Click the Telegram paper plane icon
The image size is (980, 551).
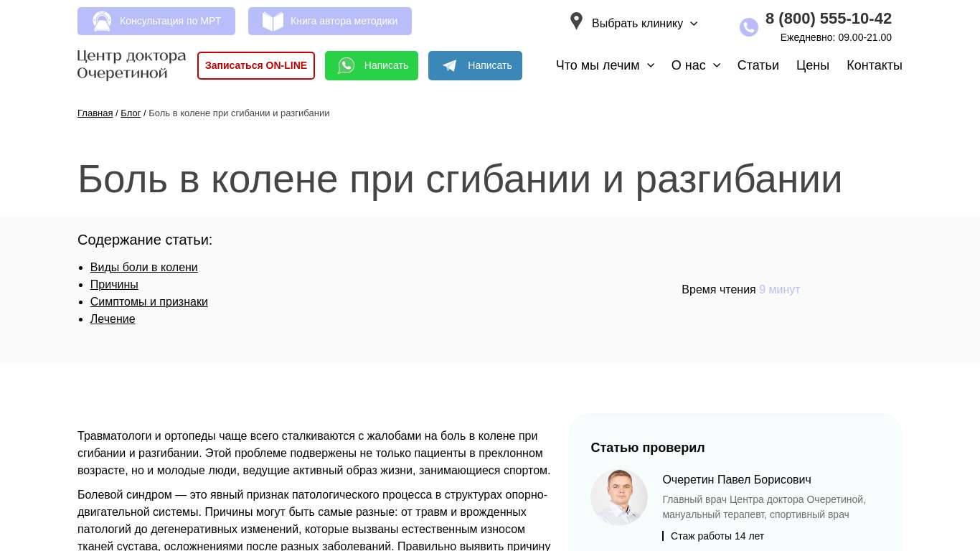pos(450,66)
